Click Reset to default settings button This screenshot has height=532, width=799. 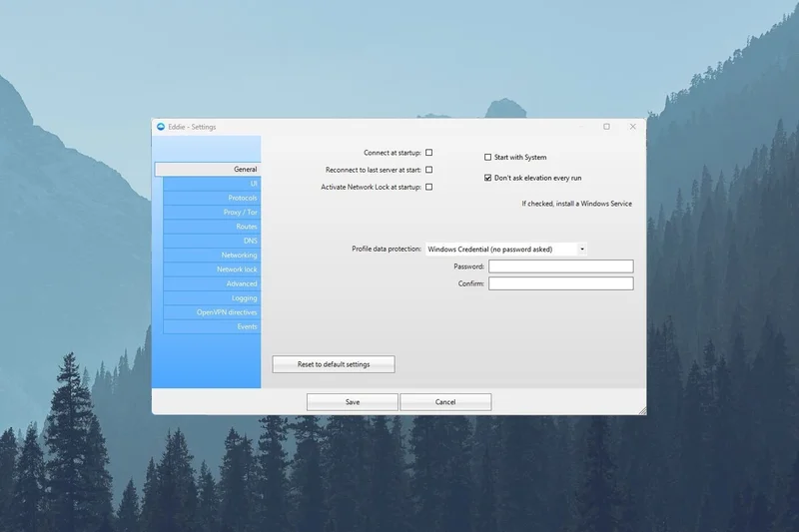point(334,364)
